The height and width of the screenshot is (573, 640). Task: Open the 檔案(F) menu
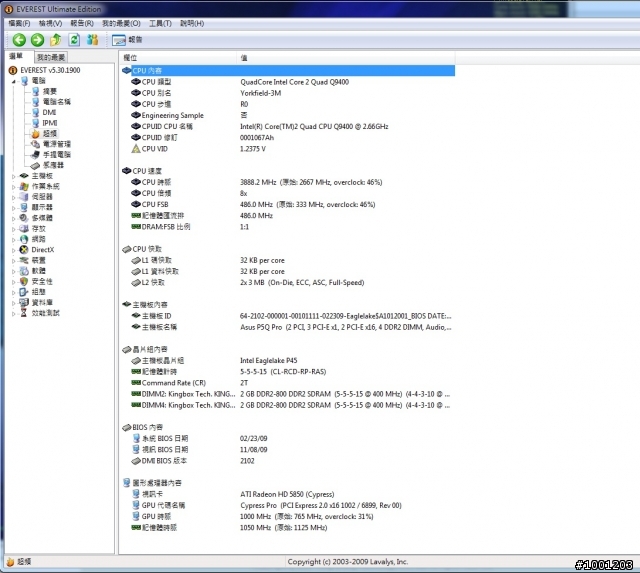point(19,23)
